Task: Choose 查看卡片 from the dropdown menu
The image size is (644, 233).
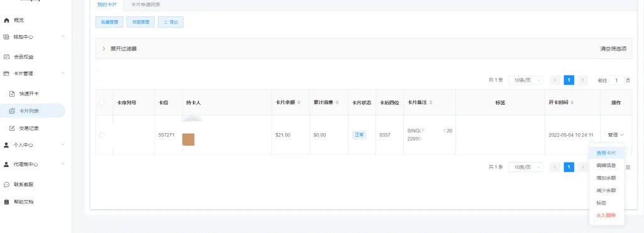Action: coord(606,153)
